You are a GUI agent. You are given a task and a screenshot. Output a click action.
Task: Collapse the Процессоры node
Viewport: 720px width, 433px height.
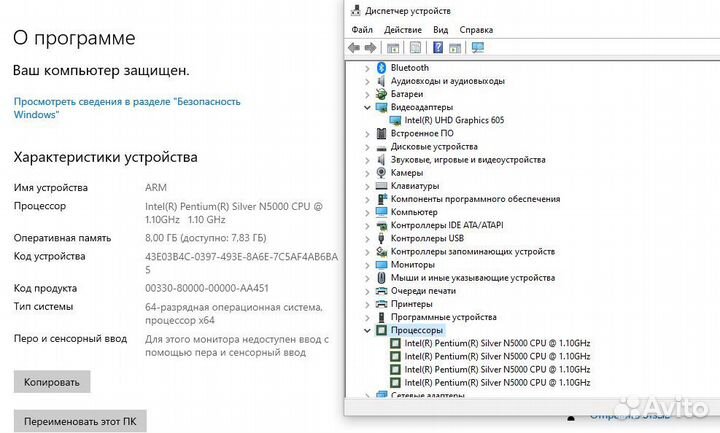pos(367,331)
